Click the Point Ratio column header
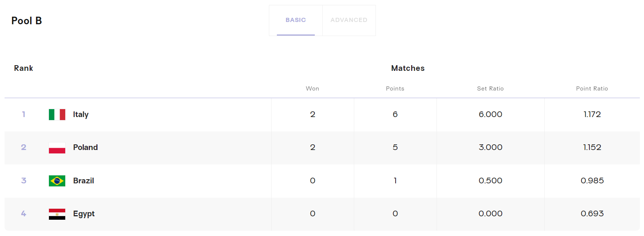 (592, 89)
